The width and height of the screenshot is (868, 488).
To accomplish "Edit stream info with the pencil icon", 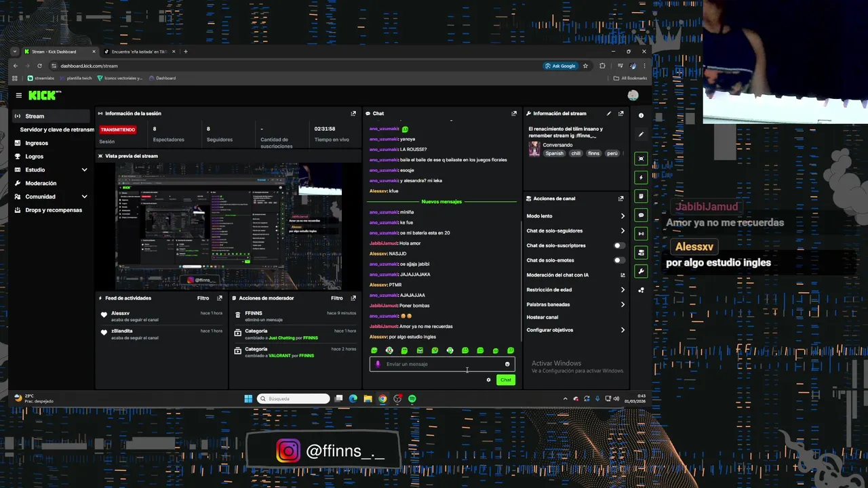I will [x=609, y=114].
